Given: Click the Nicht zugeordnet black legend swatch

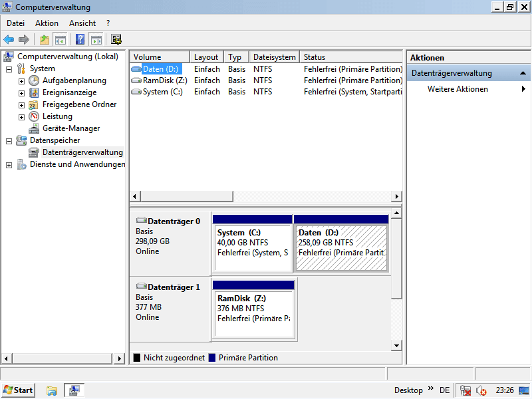Looking at the screenshot, I should [137, 358].
